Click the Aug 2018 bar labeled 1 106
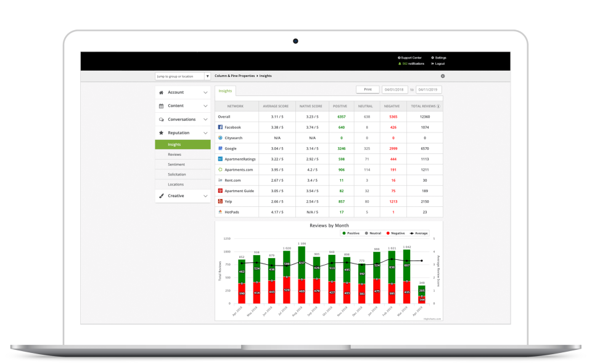This screenshot has height=364, width=592. [302, 275]
